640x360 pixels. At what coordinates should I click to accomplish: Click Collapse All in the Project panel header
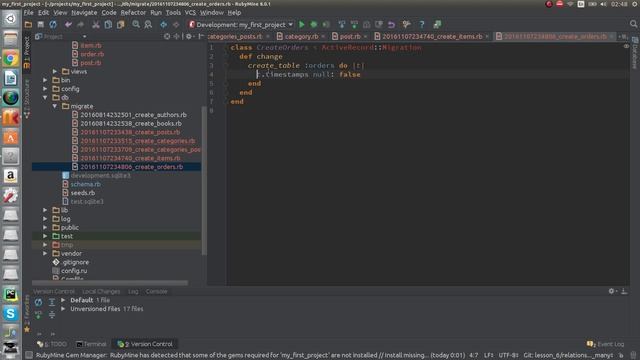pyautogui.click(x=177, y=37)
